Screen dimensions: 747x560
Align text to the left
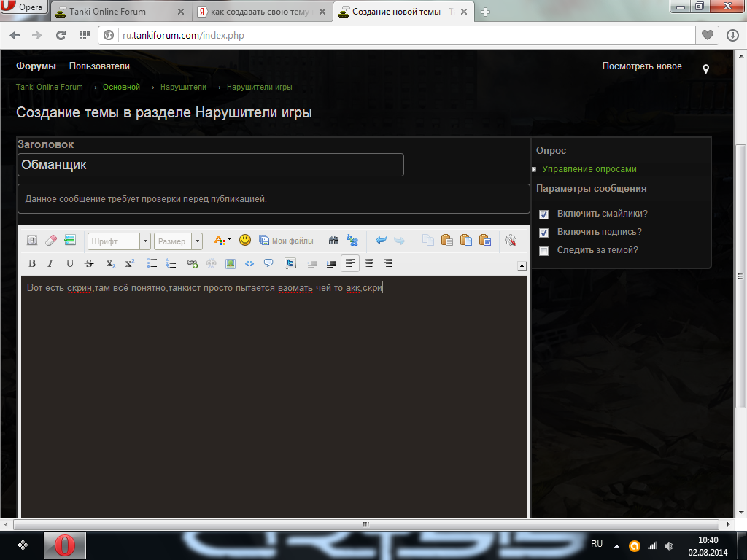pos(350,263)
